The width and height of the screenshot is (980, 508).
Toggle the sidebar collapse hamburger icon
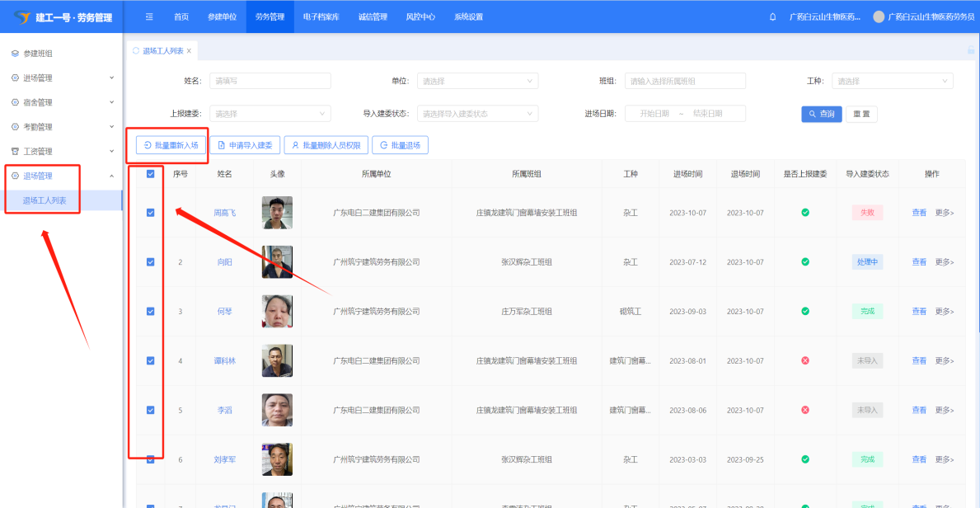pos(149,16)
